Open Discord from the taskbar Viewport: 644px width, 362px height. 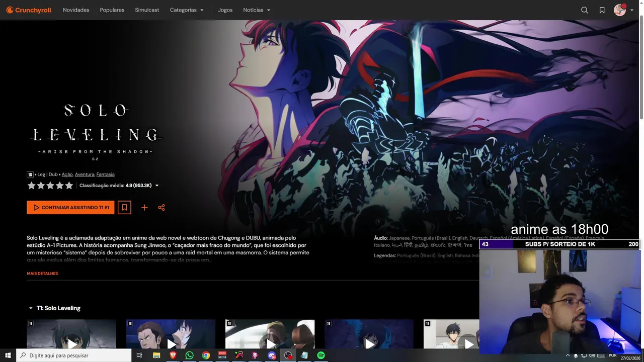[x=272, y=355]
